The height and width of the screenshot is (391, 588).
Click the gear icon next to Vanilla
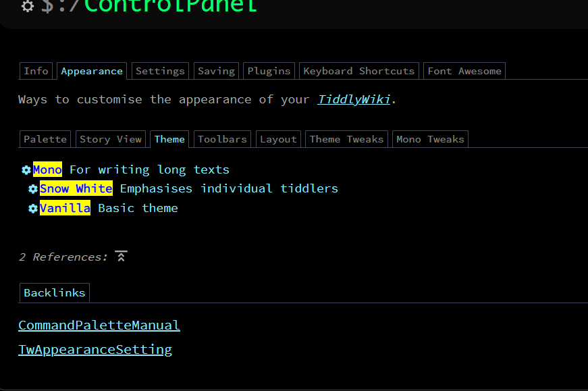33,208
